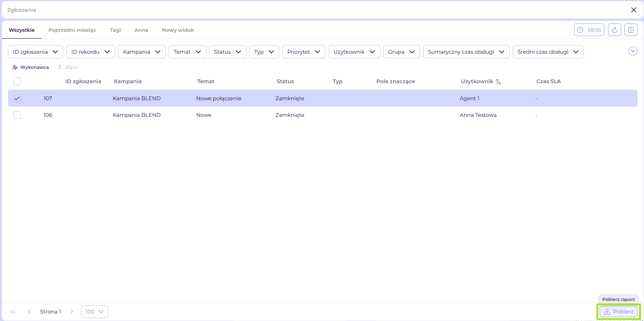The image size is (644, 321).
Task: Open the Użytkownik filter dropdown
Action: tap(354, 52)
